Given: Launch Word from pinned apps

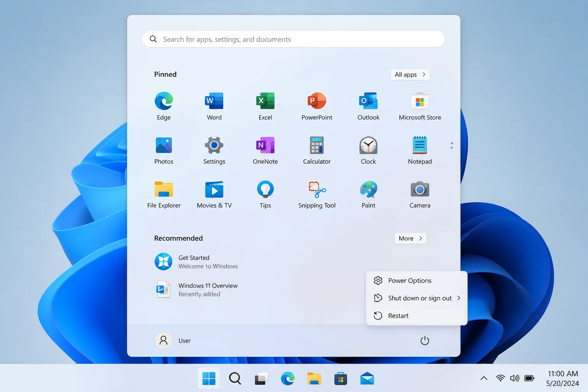Looking at the screenshot, I should tap(214, 106).
